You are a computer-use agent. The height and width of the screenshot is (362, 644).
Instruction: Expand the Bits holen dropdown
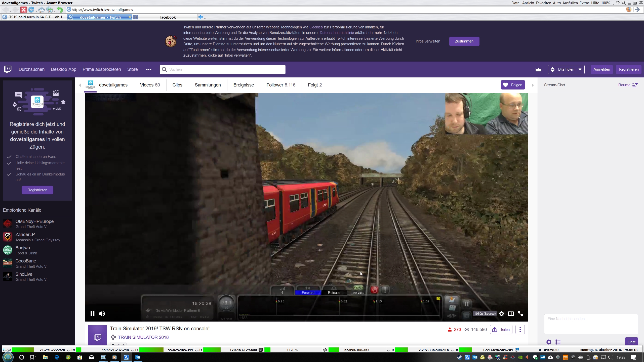(566, 70)
